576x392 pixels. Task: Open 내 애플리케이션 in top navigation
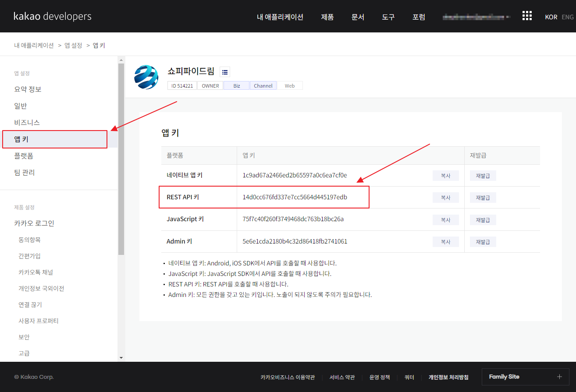click(x=280, y=17)
